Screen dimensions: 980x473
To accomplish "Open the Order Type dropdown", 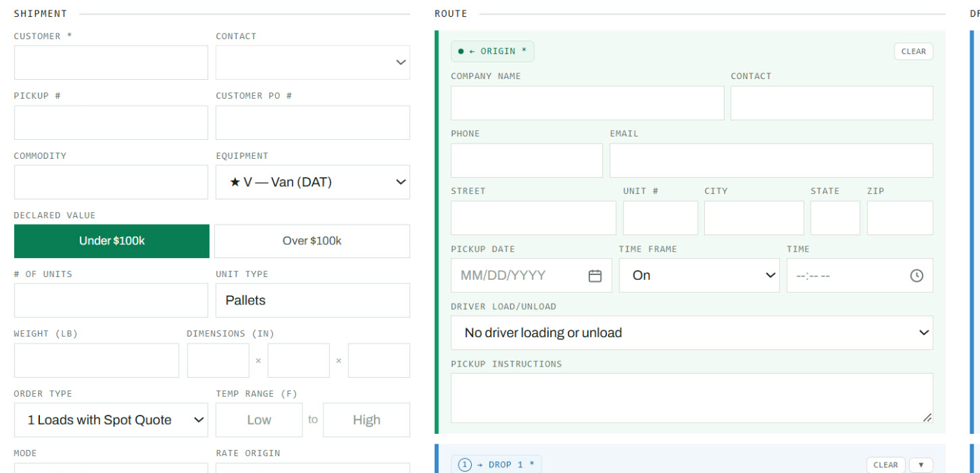I will point(111,420).
